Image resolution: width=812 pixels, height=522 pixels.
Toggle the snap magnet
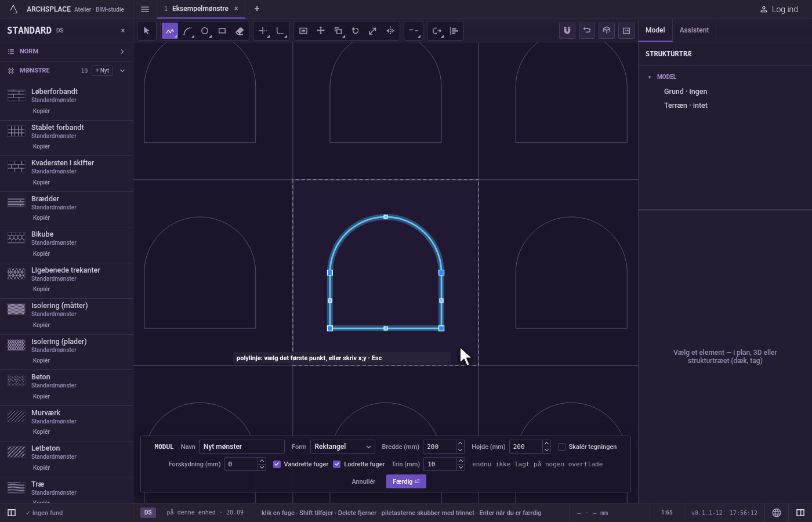click(x=567, y=30)
